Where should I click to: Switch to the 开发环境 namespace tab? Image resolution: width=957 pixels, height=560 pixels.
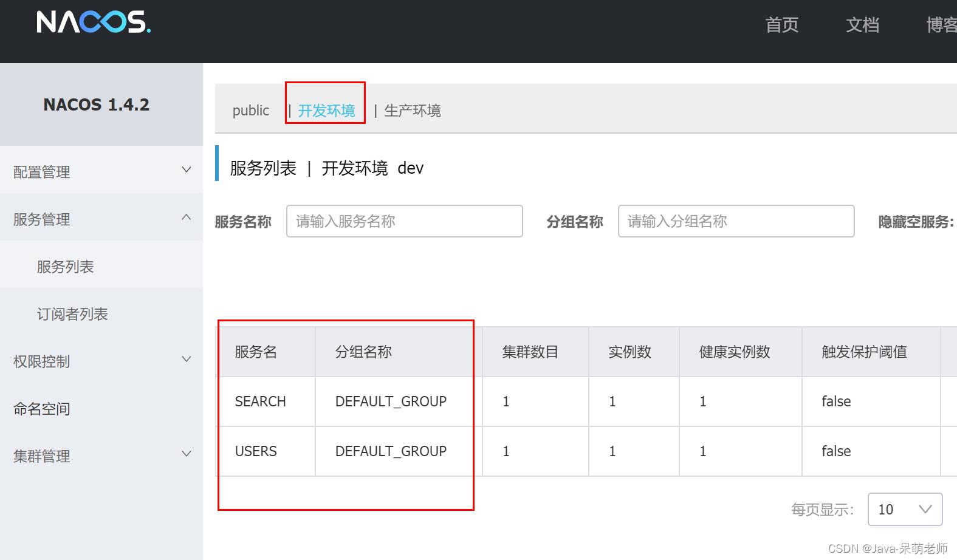pos(326,111)
